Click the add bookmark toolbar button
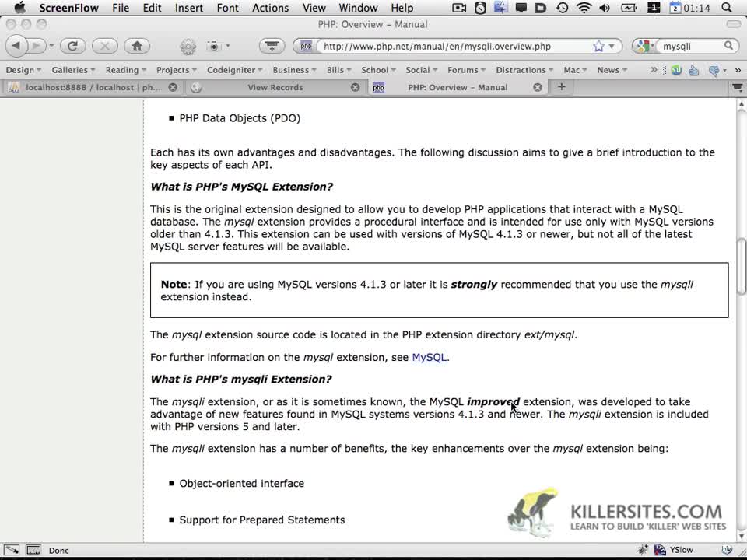This screenshot has height=560, width=747. tap(272, 46)
